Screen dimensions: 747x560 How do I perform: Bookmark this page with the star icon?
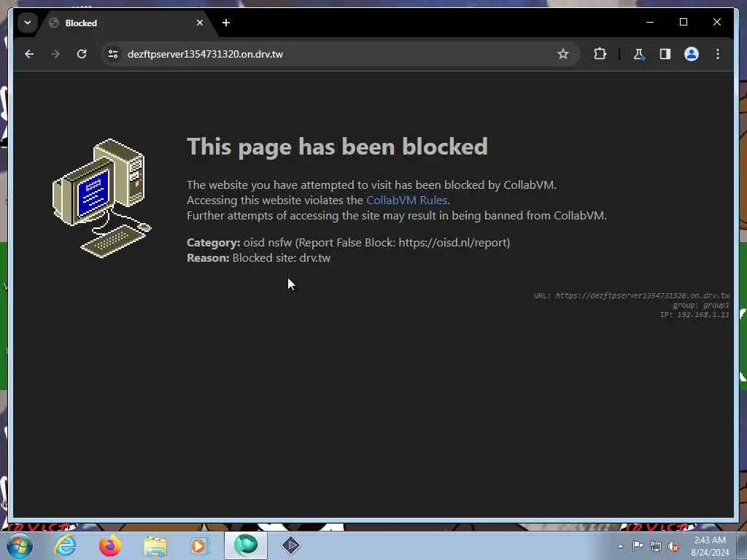pos(563,54)
